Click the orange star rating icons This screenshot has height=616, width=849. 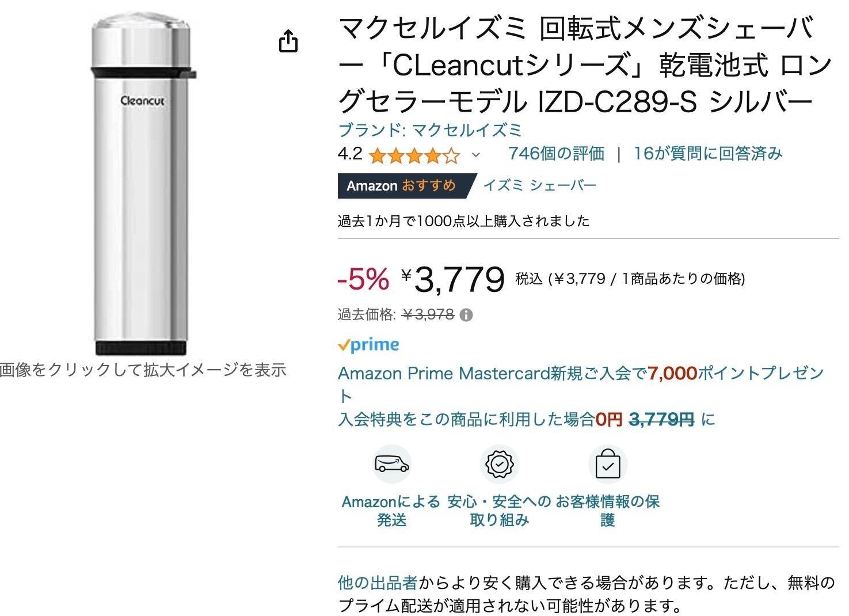[414, 155]
